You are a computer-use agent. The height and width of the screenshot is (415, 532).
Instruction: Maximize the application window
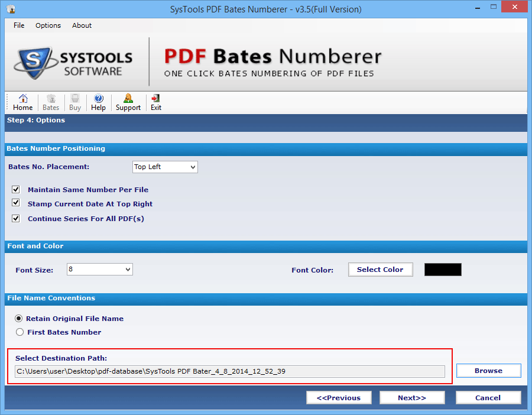(494, 7)
